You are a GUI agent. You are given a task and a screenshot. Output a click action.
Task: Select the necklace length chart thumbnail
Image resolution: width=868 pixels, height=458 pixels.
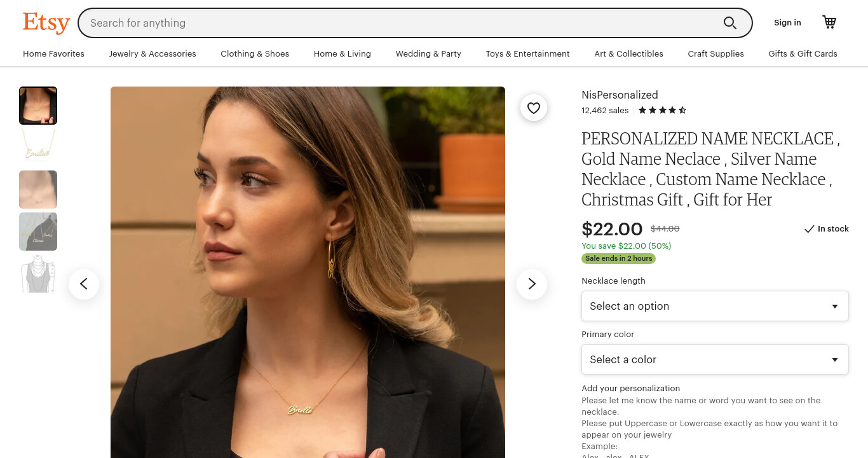point(38,274)
